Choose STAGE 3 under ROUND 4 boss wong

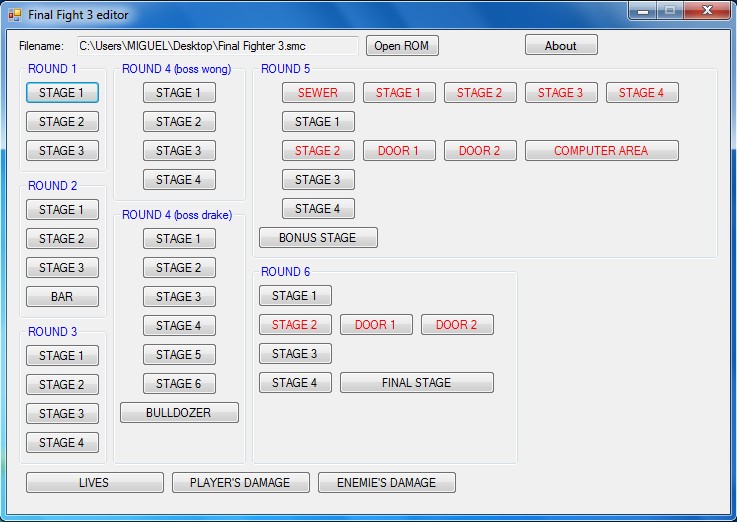pyautogui.click(x=179, y=151)
